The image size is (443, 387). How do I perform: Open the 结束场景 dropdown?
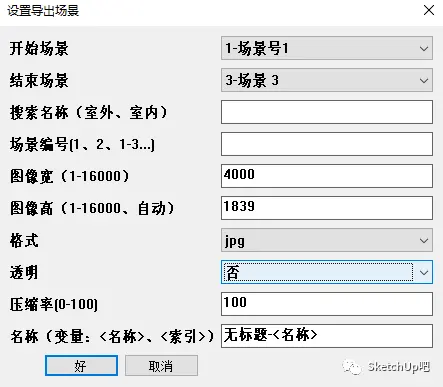tap(327, 80)
